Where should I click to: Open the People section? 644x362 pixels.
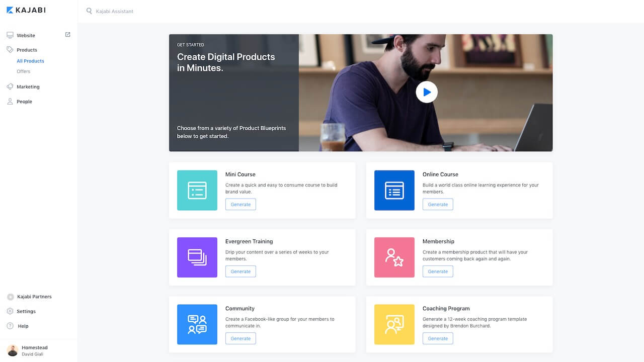coord(24,102)
